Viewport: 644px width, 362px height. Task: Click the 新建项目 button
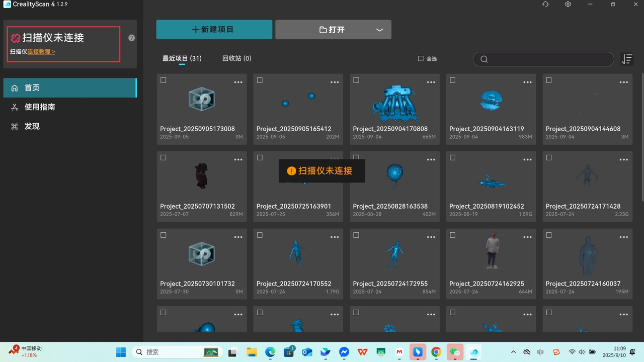point(214,30)
